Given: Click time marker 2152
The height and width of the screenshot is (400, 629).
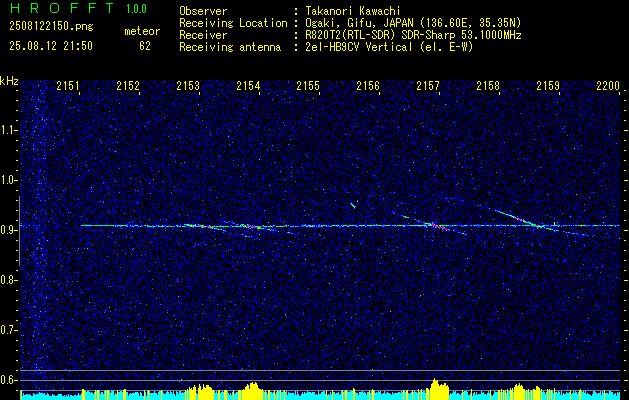Looking at the screenshot, I should pyautogui.click(x=128, y=85).
